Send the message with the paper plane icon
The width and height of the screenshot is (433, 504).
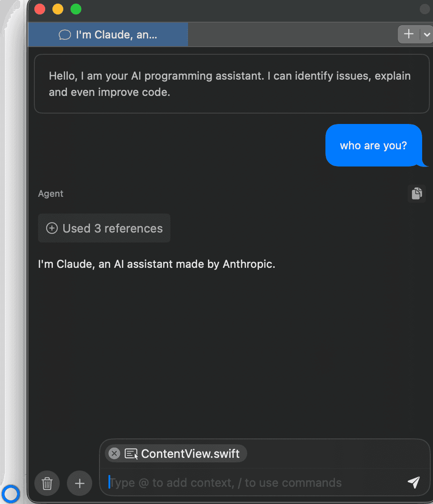tap(413, 482)
